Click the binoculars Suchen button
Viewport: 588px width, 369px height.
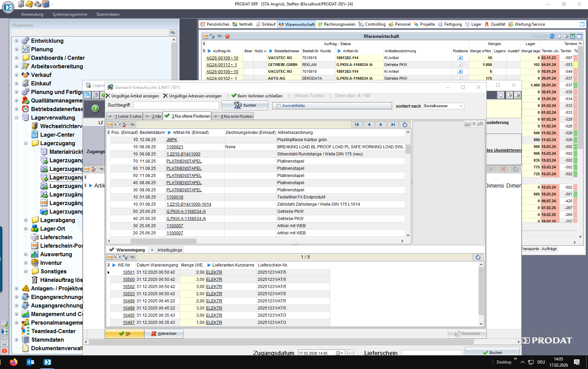click(245, 106)
